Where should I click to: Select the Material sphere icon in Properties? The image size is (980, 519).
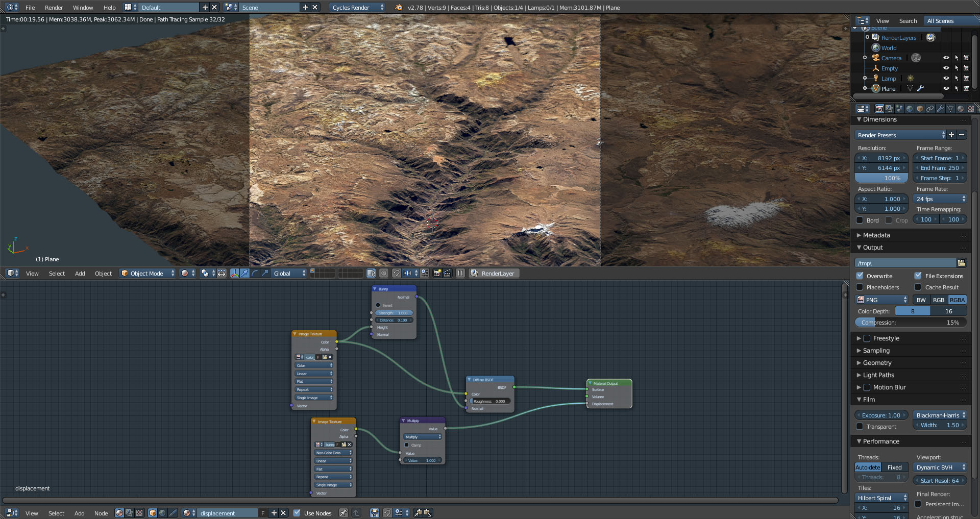961,109
